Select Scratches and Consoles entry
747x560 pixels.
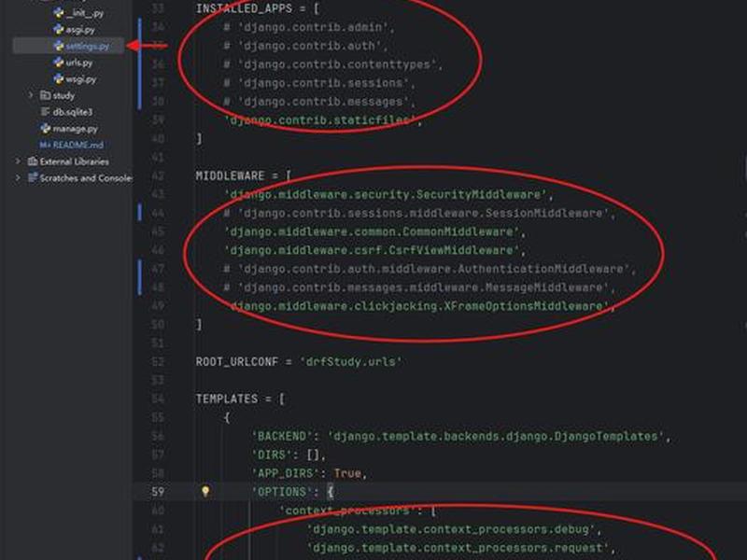point(86,177)
